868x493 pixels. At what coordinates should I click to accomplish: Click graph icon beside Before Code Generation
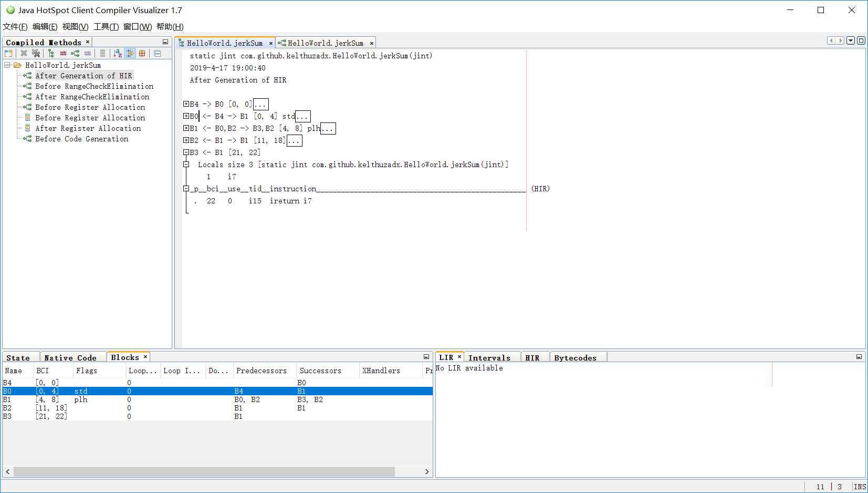(27, 139)
